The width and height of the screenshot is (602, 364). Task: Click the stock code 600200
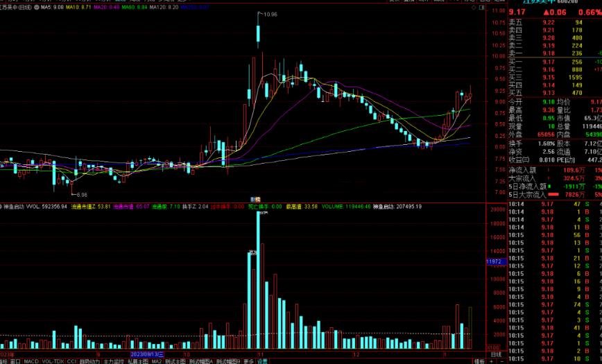pyautogui.click(x=567, y=1)
